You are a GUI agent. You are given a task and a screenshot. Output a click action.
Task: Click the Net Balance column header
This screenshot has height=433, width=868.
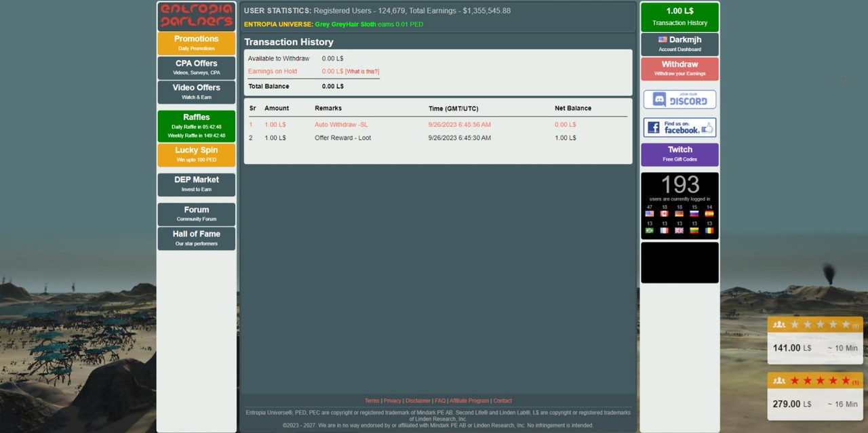pos(573,108)
